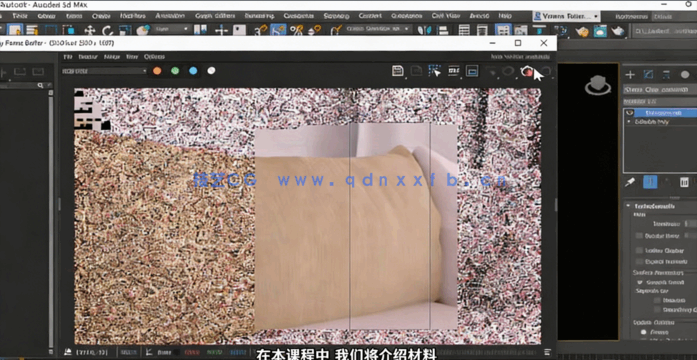Open frame buffer File menu
Image resolution: width=697 pixels, height=360 pixels.
point(68,56)
